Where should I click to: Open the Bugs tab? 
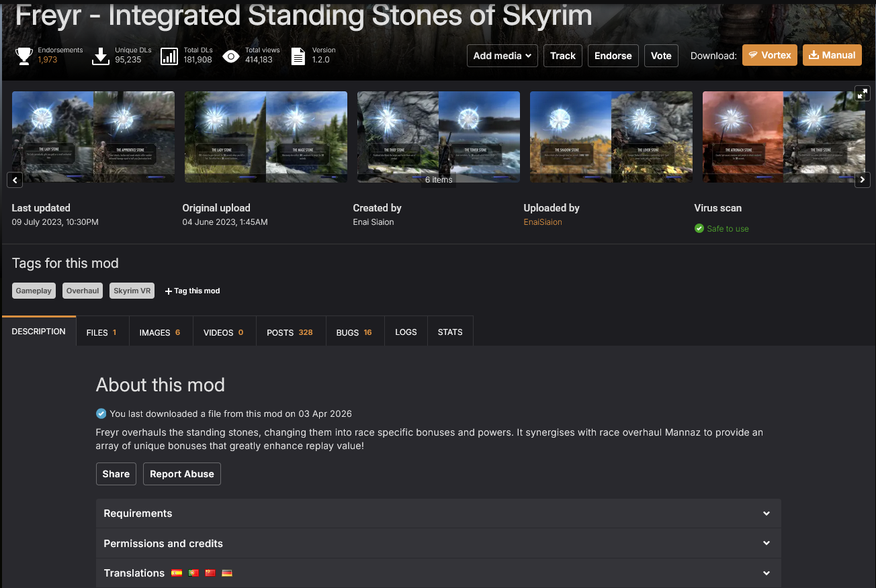354,332
